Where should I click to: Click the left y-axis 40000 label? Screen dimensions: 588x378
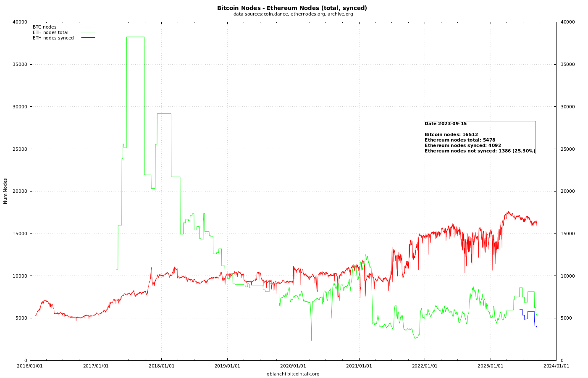click(20, 22)
